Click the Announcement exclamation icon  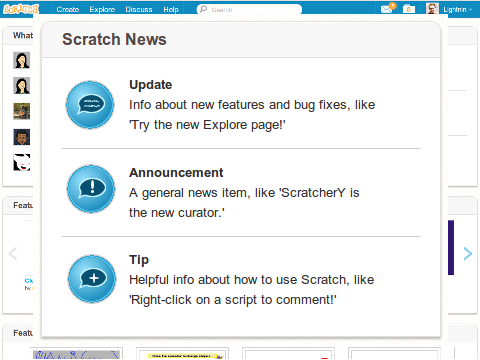tap(91, 189)
